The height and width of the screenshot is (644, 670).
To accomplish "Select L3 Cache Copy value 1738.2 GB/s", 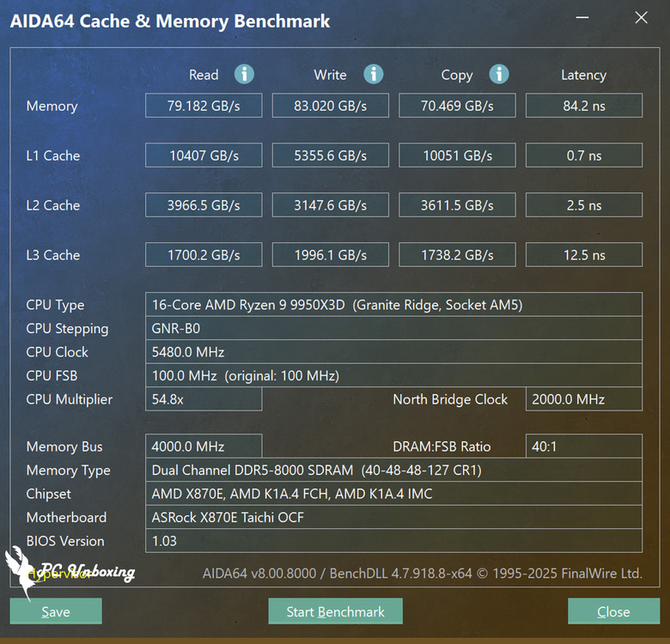I will coord(457,254).
